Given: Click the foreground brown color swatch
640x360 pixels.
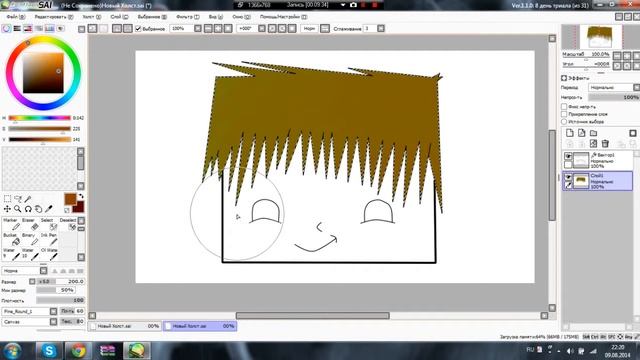Looking at the screenshot, I should 70,199.
